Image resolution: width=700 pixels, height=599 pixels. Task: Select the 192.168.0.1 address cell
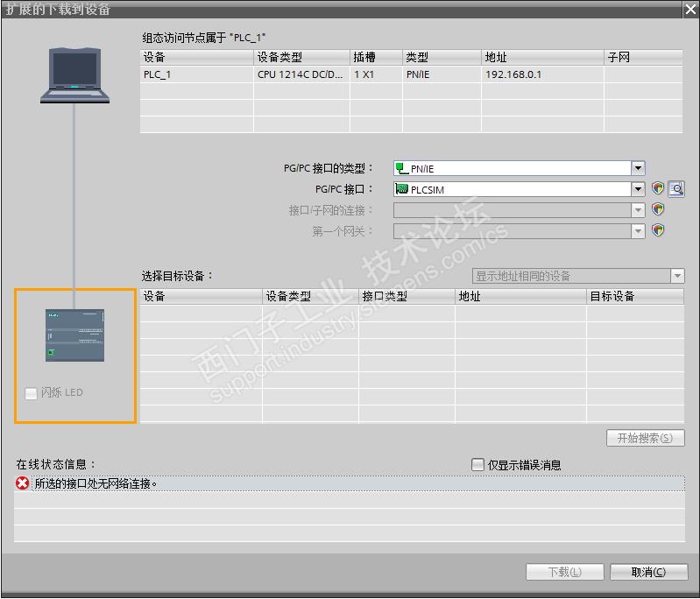[x=542, y=74]
